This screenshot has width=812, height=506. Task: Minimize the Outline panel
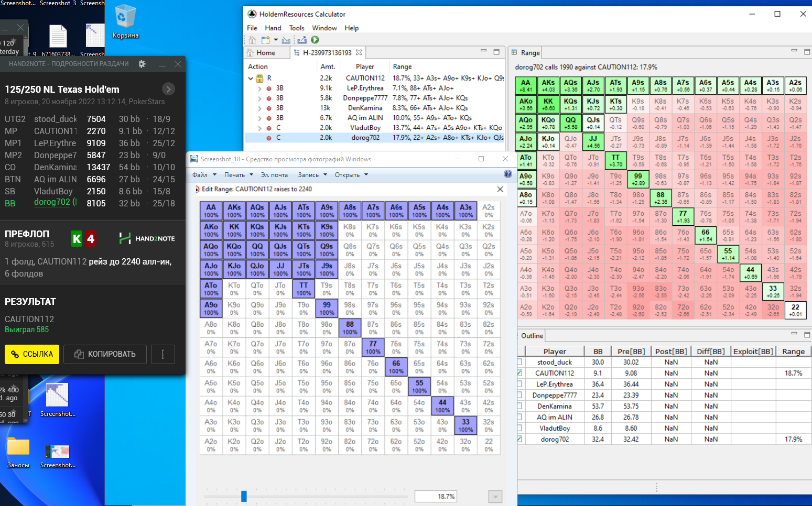point(794,333)
